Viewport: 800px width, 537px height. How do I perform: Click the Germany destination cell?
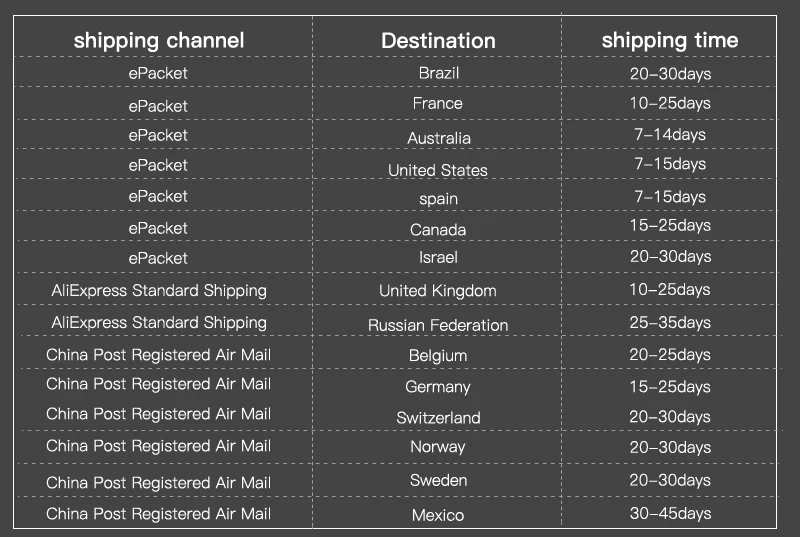(x=438, y=387)
